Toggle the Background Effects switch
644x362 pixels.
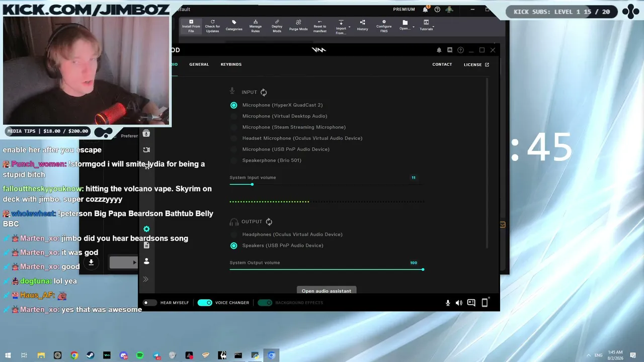tap(265, 303)
